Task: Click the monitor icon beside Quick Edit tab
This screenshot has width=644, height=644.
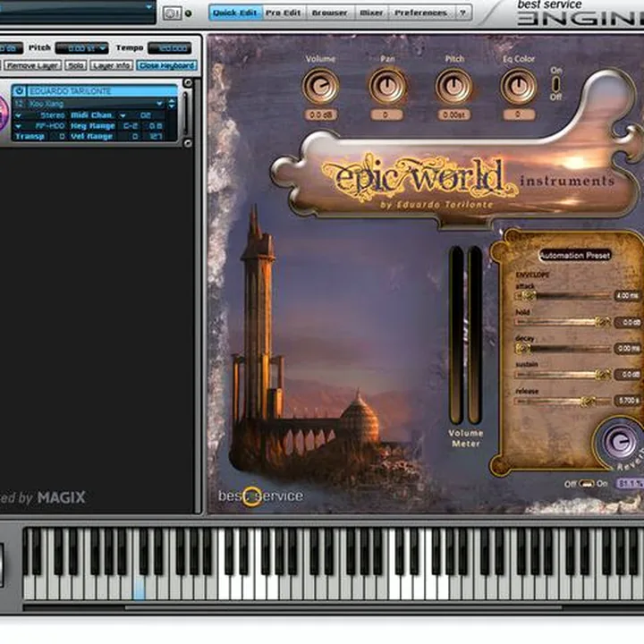Action: [171, 13]
